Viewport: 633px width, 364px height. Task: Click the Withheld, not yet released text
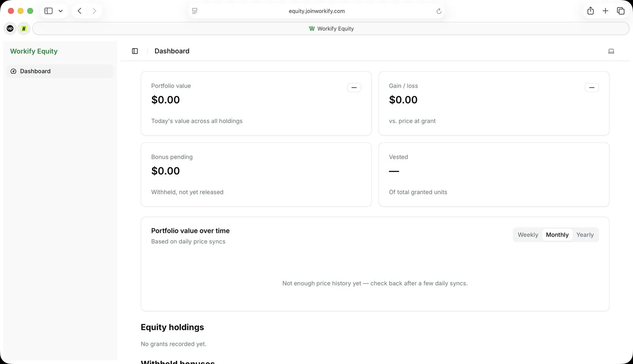click(187, 192)
